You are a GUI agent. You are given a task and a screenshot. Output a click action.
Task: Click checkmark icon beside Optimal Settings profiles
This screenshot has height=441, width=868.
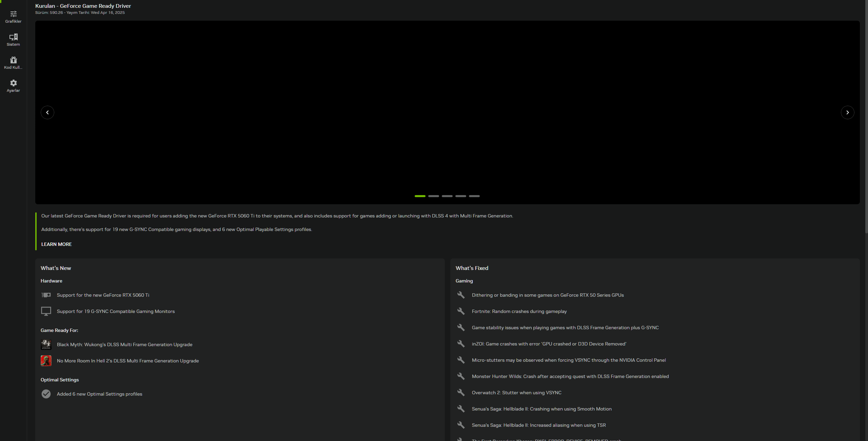click(x=46, y=394)
